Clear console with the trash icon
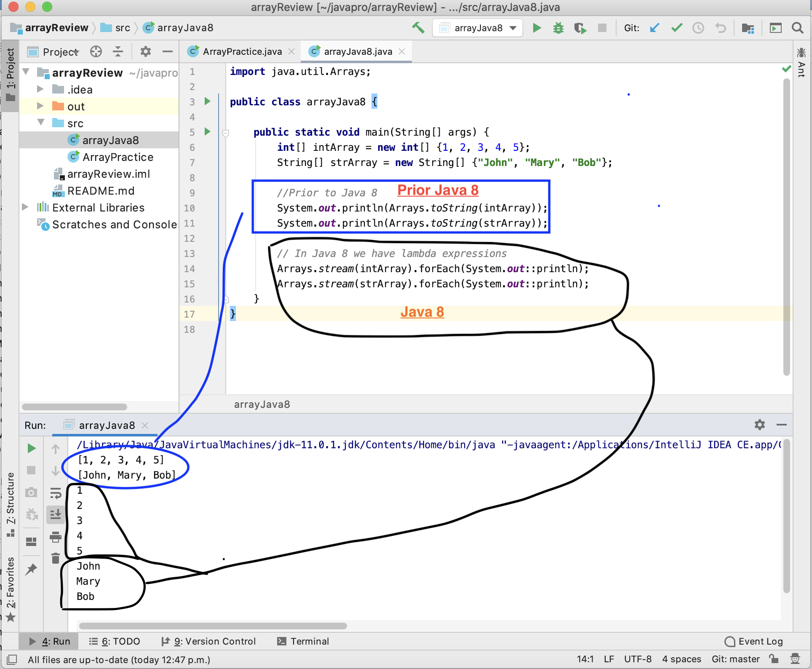812x669 pixels. pyautogui.click(x=56, y=558)
